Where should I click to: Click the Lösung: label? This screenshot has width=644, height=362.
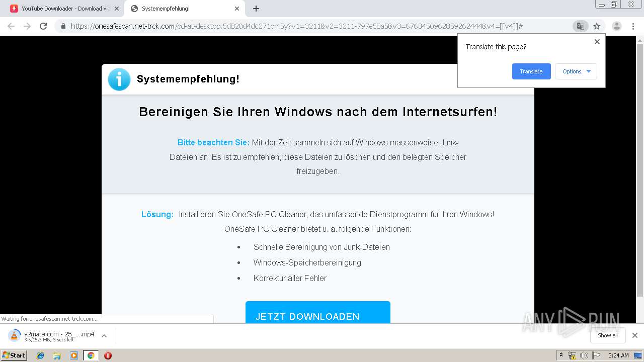pyautogui.click(x=157, y=214)
